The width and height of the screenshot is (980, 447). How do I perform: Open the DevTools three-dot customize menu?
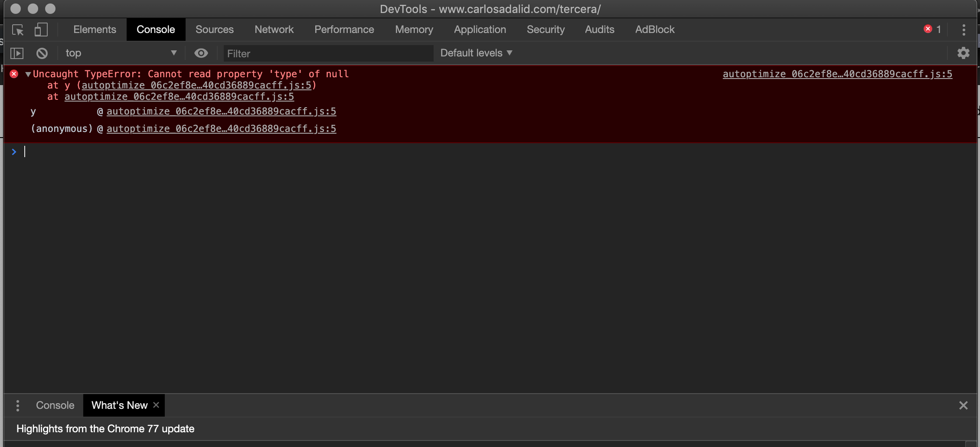pyautogui.click(x=964, y=30)
